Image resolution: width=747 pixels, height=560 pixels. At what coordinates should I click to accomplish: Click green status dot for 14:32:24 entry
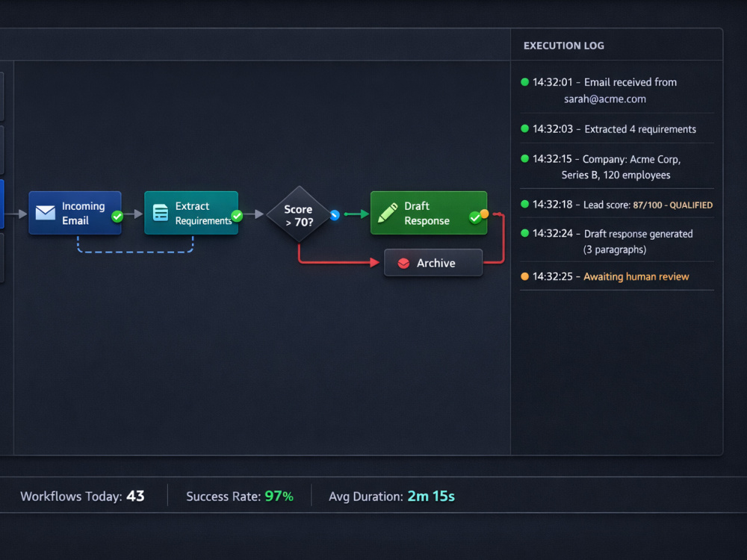tap(525, 233)
